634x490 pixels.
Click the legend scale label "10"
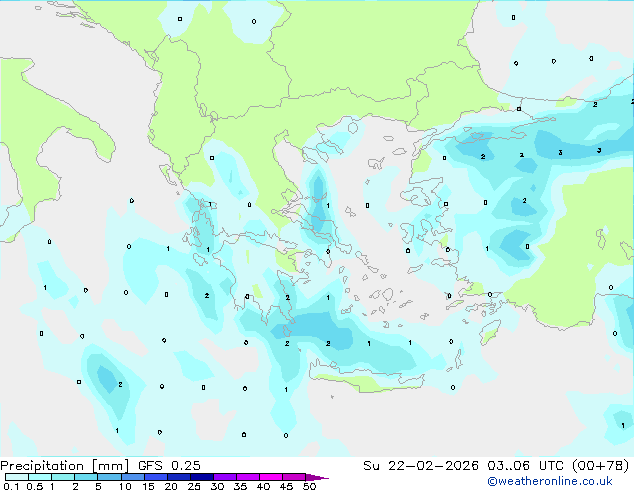click(x=125, y=486)
